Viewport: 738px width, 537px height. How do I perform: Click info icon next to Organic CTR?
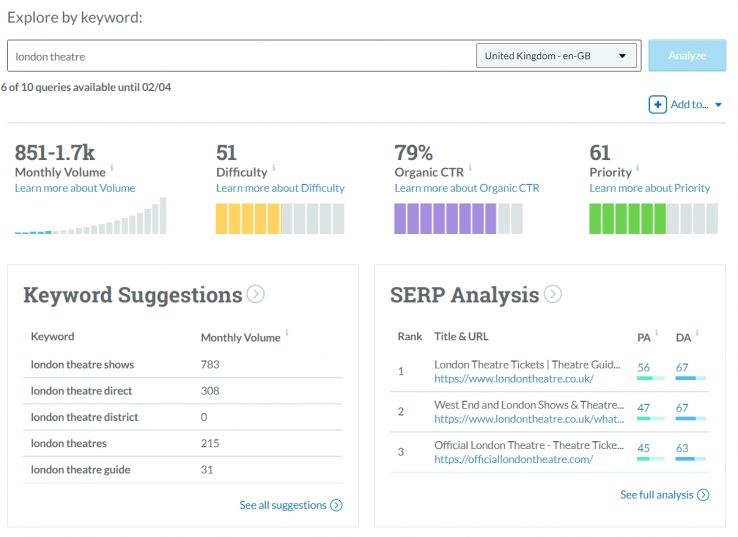coord(470,168)
